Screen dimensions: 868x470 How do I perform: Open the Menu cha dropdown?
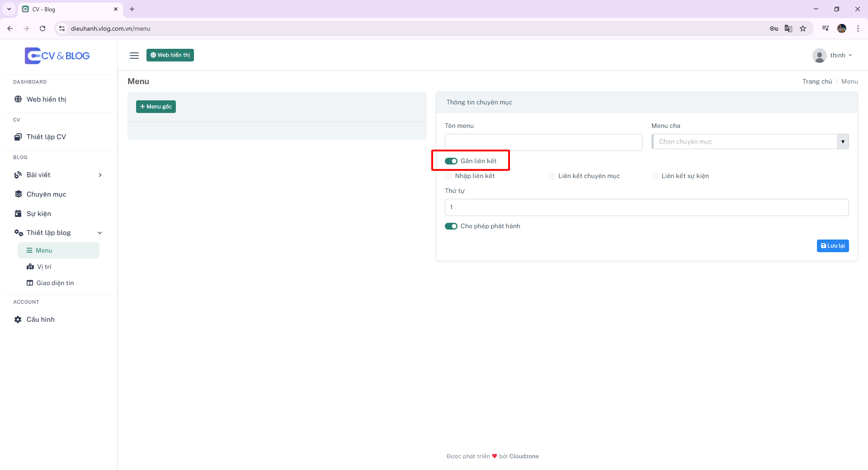coord(750,141)
